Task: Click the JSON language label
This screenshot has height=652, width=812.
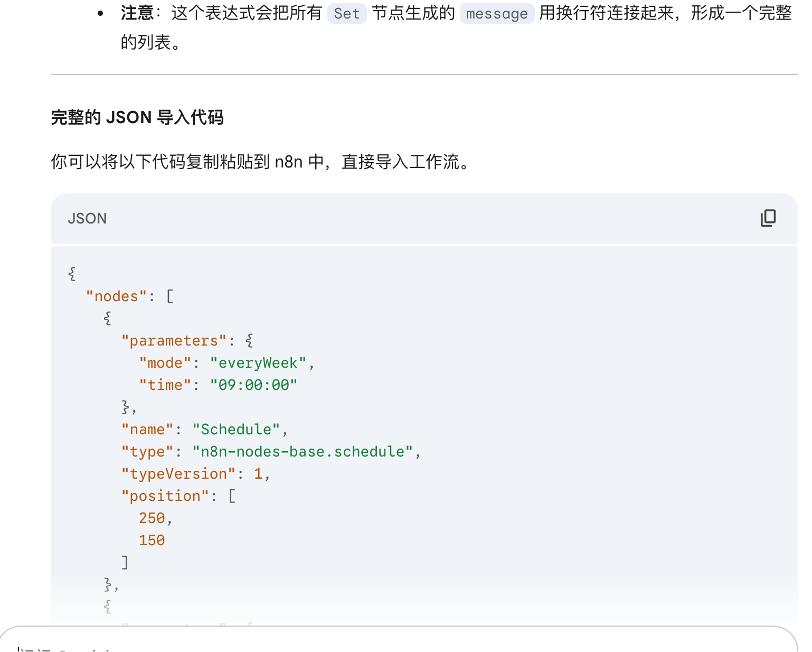Action: click(x=87, y=218)
